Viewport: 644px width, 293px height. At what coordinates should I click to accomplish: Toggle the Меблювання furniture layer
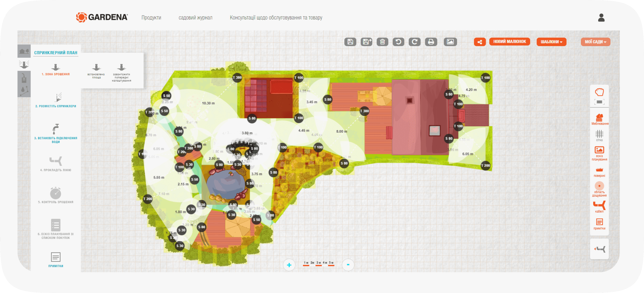[600, 120]
